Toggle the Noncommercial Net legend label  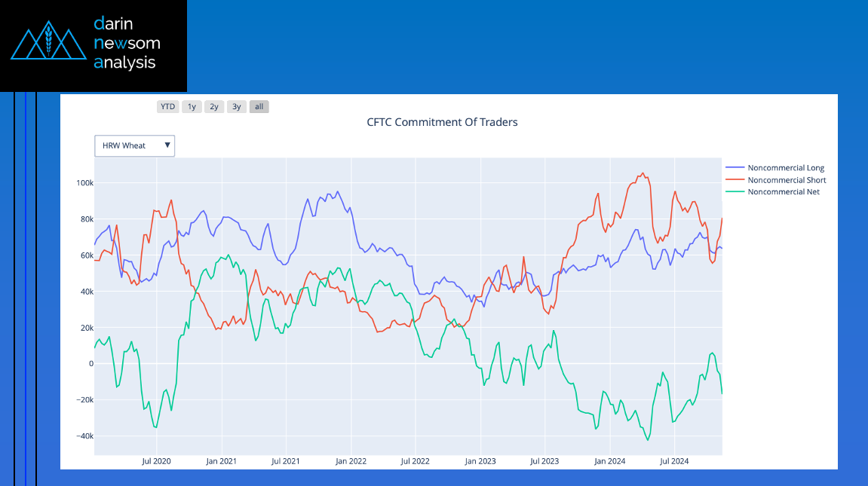click(783, 192)
